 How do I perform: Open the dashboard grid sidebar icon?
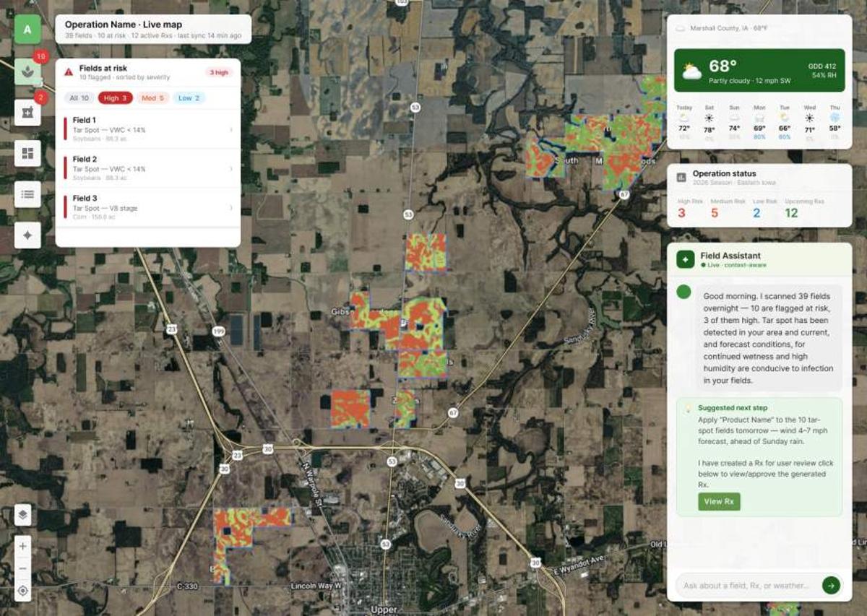click(x=27, y=153)
